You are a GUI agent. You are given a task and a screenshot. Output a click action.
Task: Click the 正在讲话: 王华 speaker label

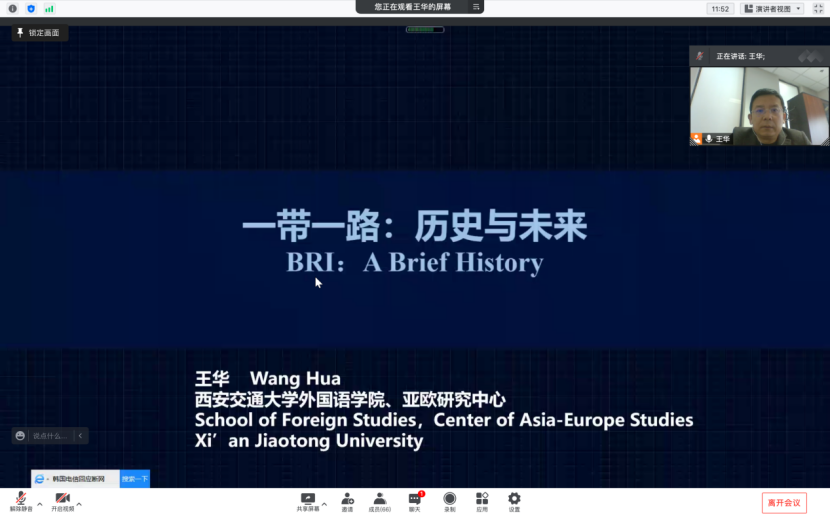[740, 56]
